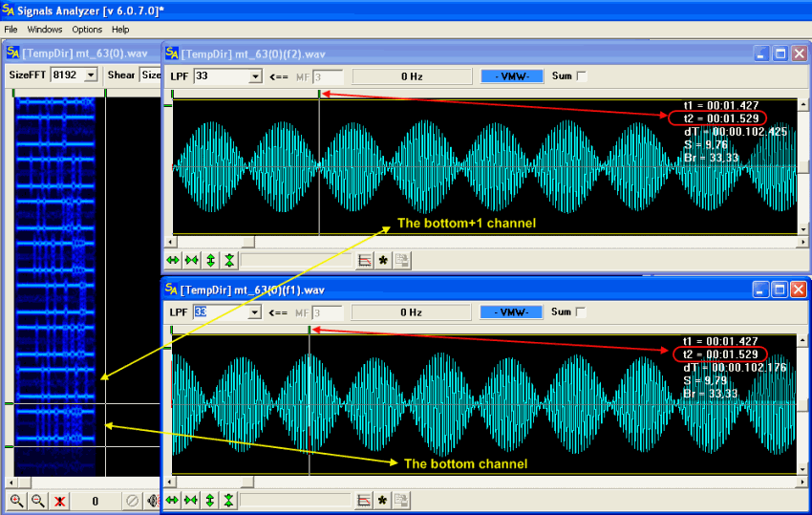The height and width of the screenshot is (515, 812).
Task: Click the copy icon in the f2.wav toolbar
Action: coord(402,260)
